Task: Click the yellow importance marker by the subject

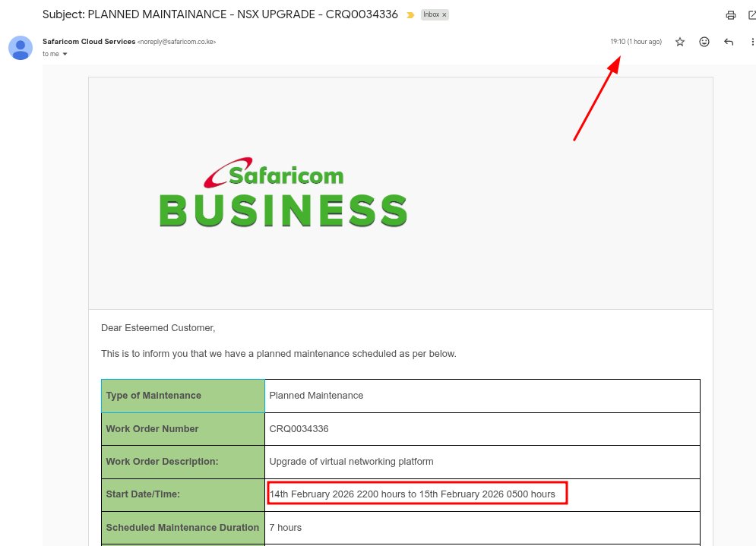Action: [x=410, y=15]
